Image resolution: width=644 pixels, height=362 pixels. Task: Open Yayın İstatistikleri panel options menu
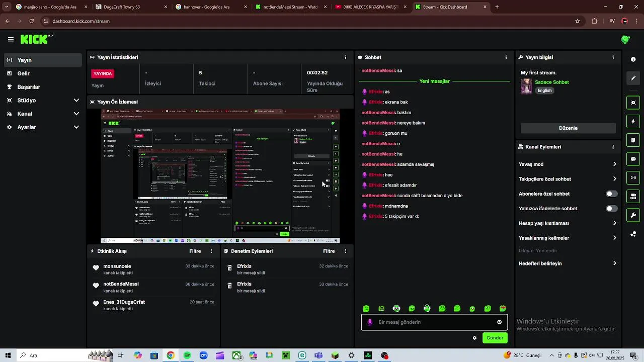point(345,57)
